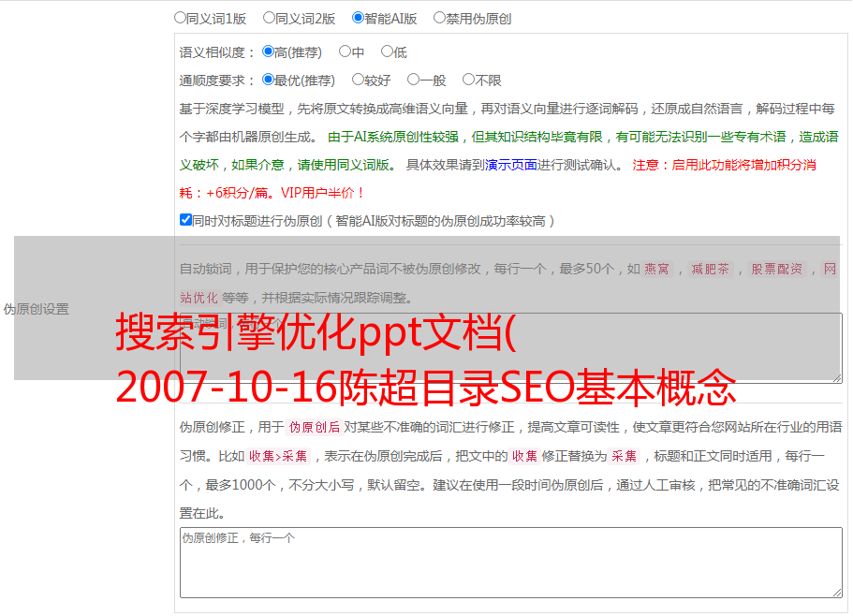Click the 减肥茶 example keyword
853x616 pixels.
tap(711, 269)
